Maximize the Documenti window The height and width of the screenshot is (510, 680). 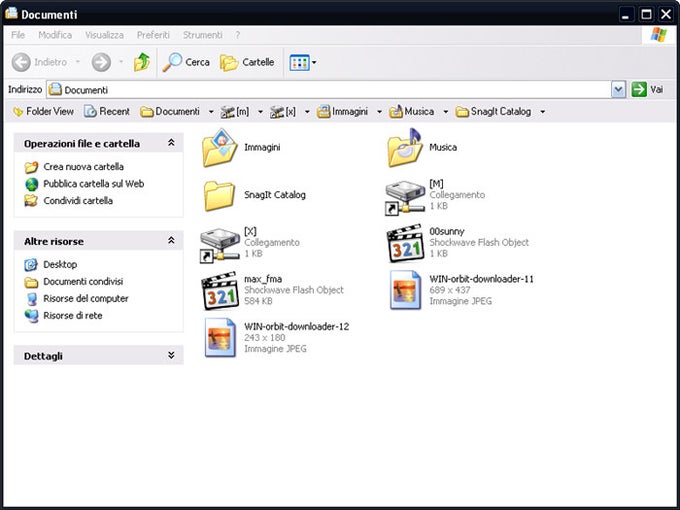[x=646, y=14]
